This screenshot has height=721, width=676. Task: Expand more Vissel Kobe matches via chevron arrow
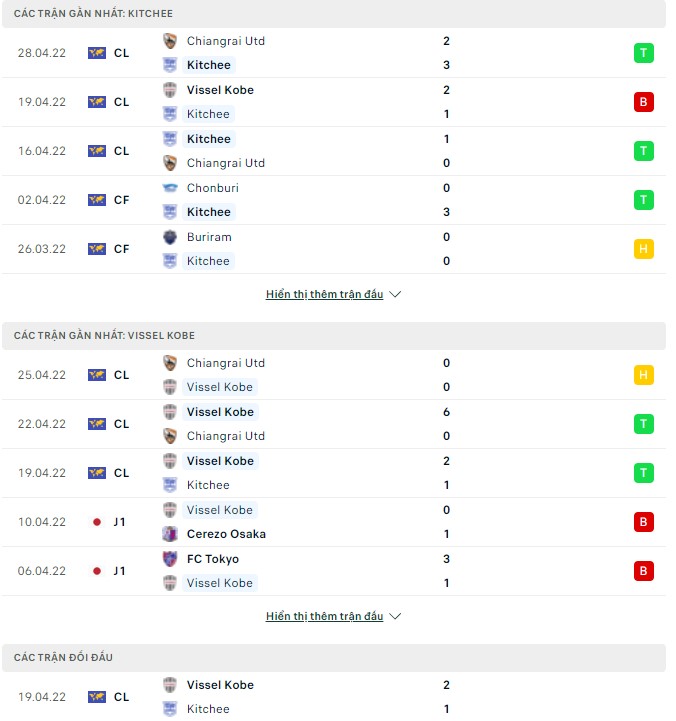(x=395, y=617)
